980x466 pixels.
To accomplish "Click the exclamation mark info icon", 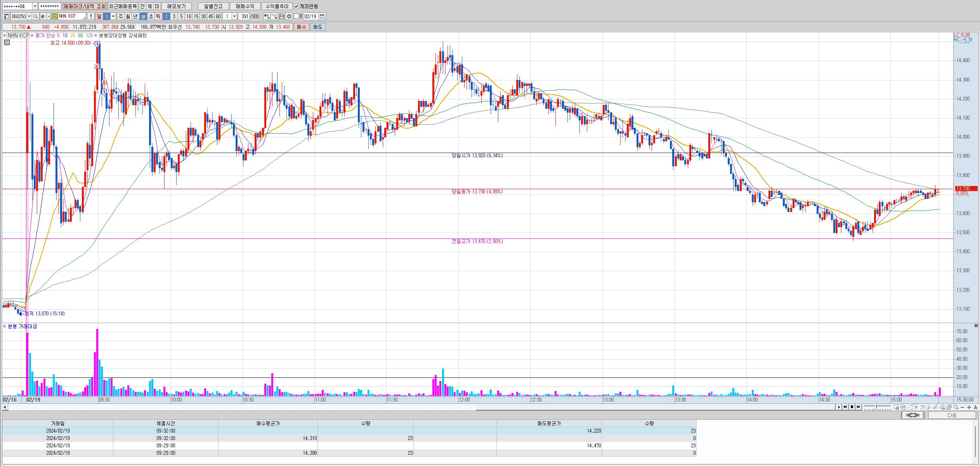I will pyautogui.click(x=91, y=16).
